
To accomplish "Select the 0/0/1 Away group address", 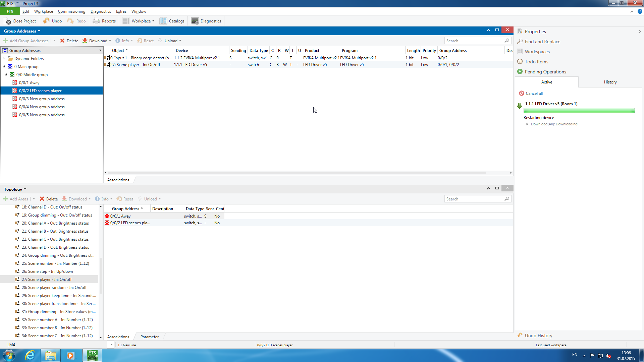I will pyautogui.click(x=29, y=83).
